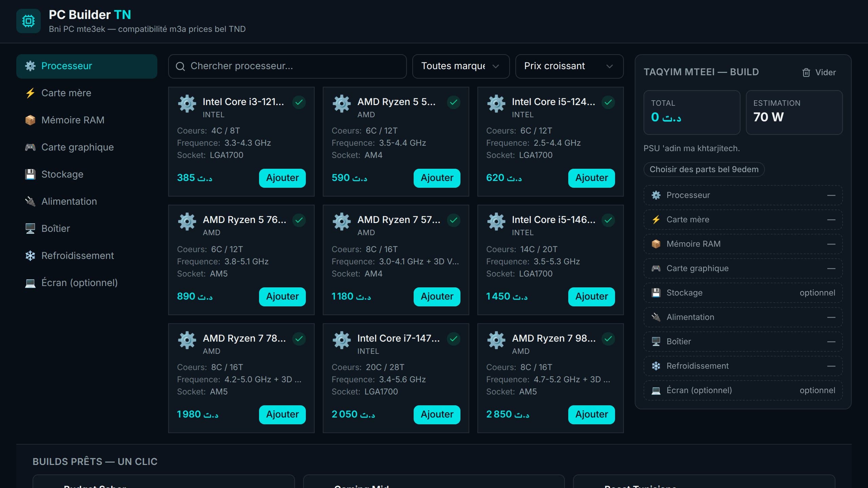
Task: Add the AMD Ryzen 5 5 at 590 to build
Action: (437, 178)
